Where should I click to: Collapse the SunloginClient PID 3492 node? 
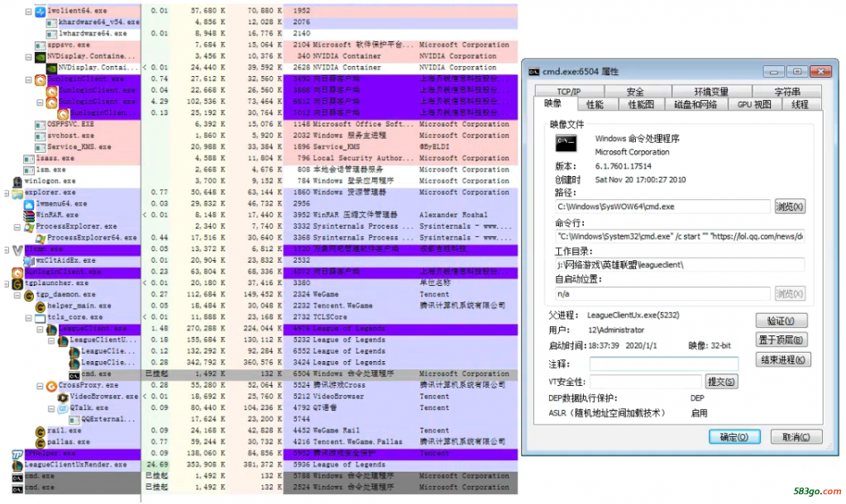[29, 80]
